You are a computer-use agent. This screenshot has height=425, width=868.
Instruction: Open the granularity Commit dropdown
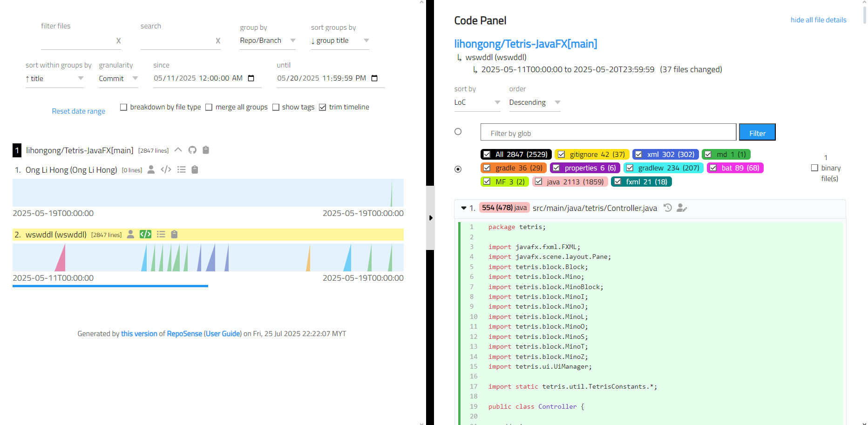[119, 79]
